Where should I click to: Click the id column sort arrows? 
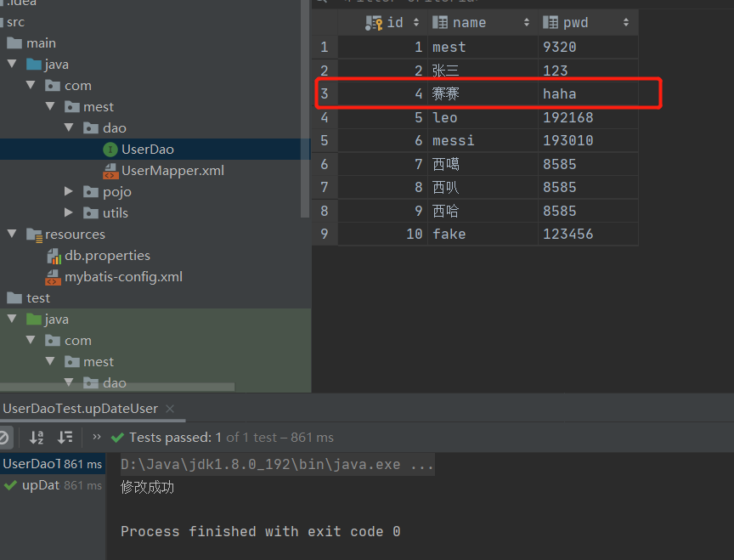(416, 22)
